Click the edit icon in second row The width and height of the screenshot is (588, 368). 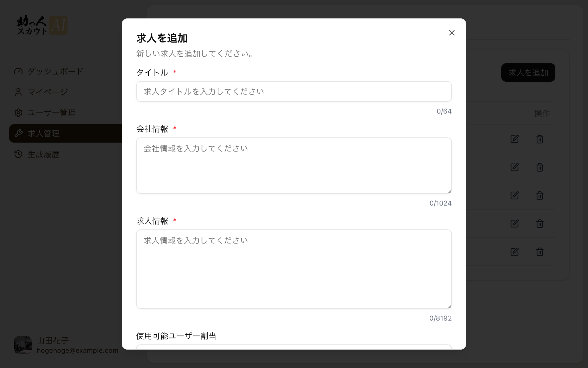[514, 167]
